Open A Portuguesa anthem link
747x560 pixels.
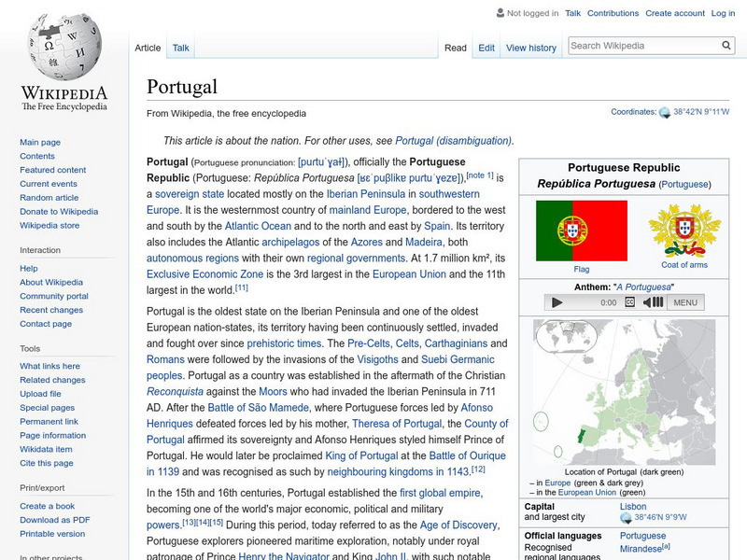tap(643, 287)
